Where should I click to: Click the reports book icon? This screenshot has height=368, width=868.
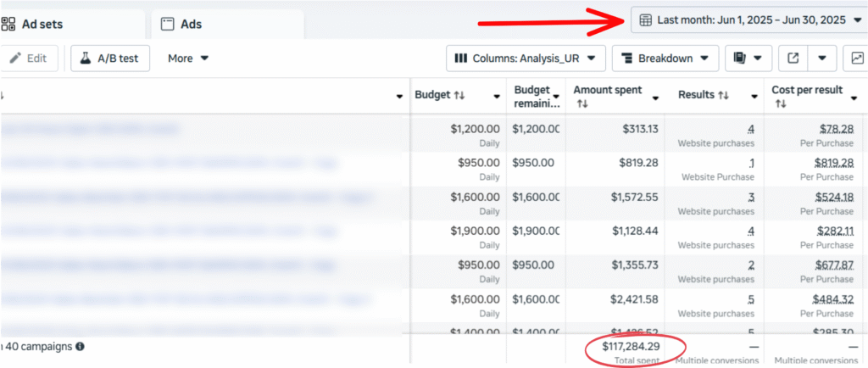coord(748,59)
